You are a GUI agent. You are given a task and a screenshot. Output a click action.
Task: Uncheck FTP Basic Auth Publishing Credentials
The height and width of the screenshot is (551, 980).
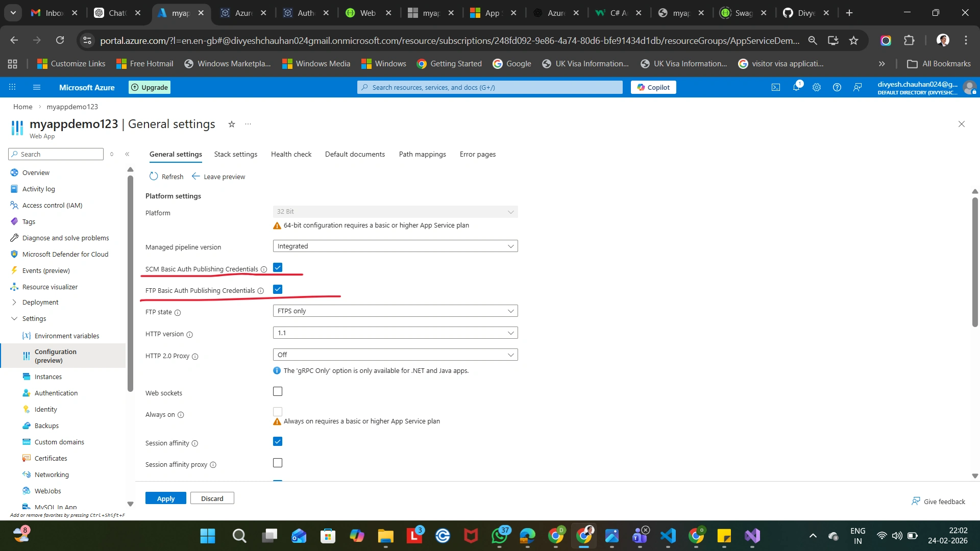click(x=278, y=289)
